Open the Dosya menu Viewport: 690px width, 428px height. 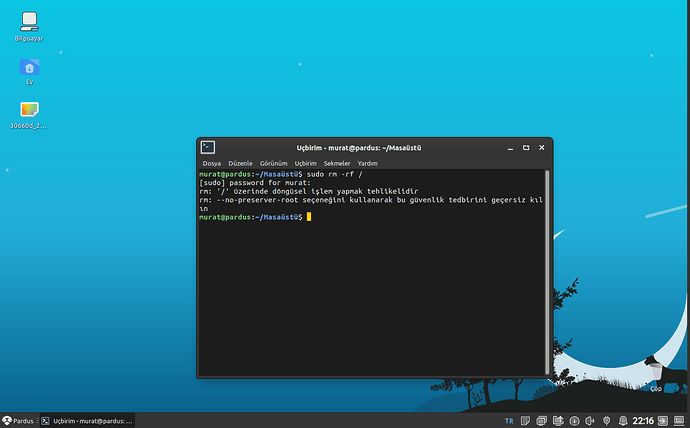(212, 163)
